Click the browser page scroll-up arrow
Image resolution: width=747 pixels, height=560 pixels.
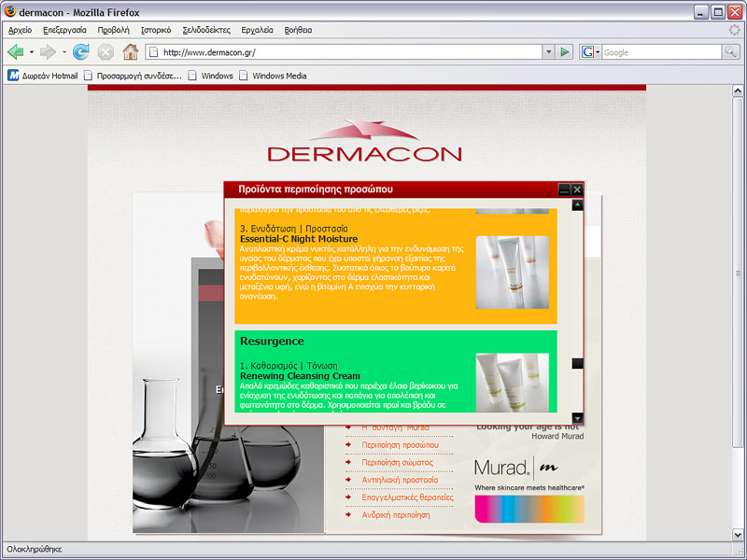737,91
